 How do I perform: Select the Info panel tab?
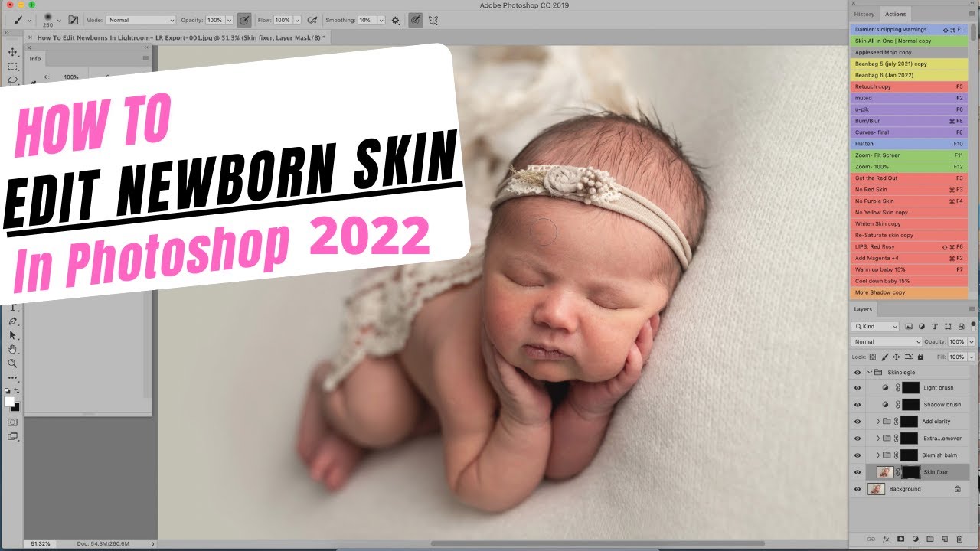35,59
